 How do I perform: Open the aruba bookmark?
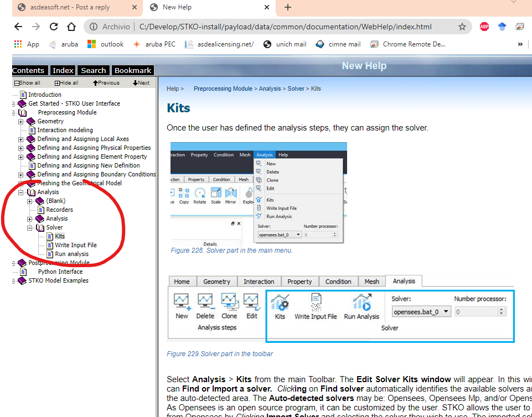(64, 44)
